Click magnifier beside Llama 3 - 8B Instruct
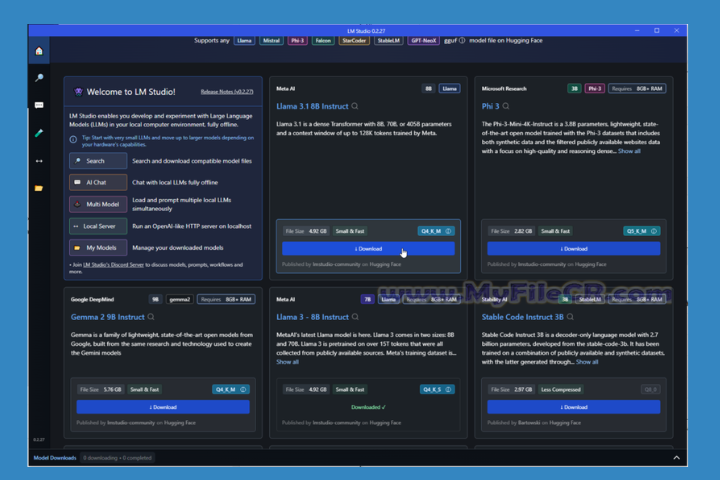The width and height of the screenshot is (720, 480). [x=355, y=317]
